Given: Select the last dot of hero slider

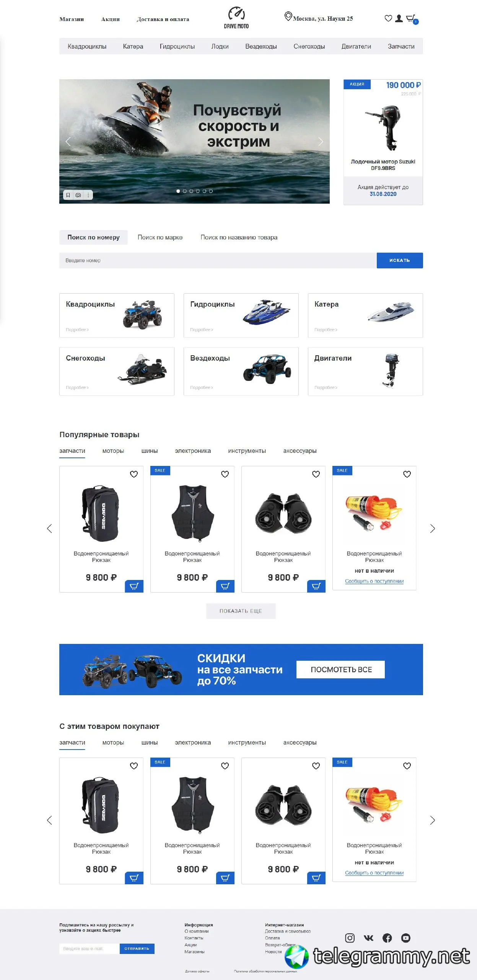Looking at the screenshot, I should point(211,191).
